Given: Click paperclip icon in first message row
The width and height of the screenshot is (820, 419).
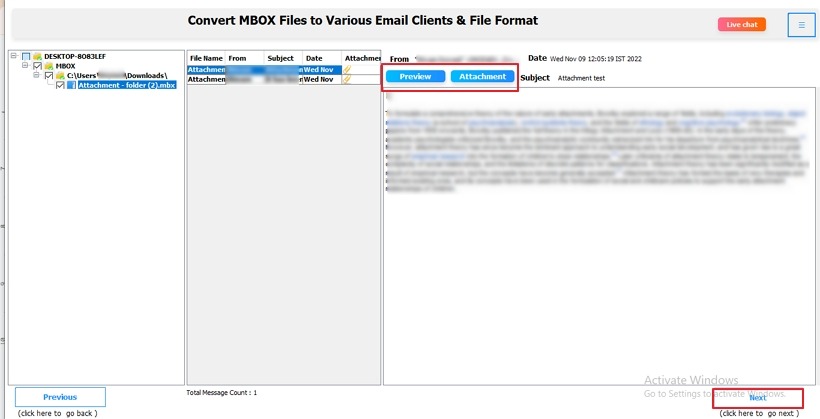Looking at the screenshot, I should pyautogui.click(x=348, y=70).
